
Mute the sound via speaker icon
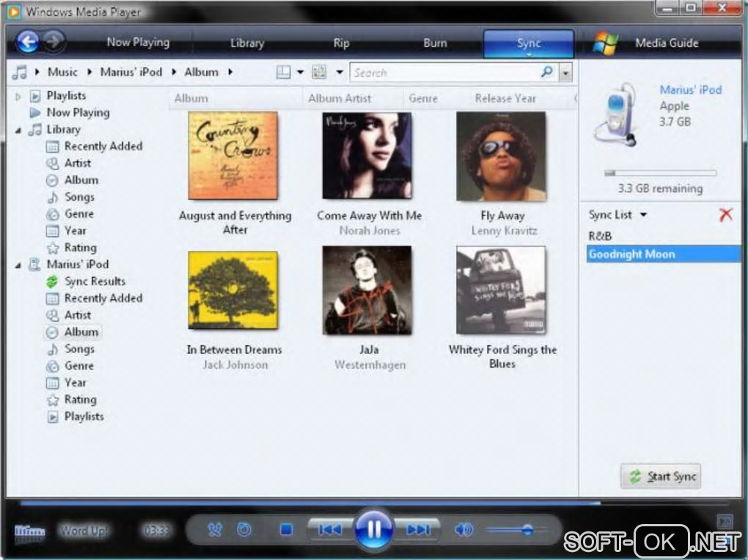pos(463,529)
